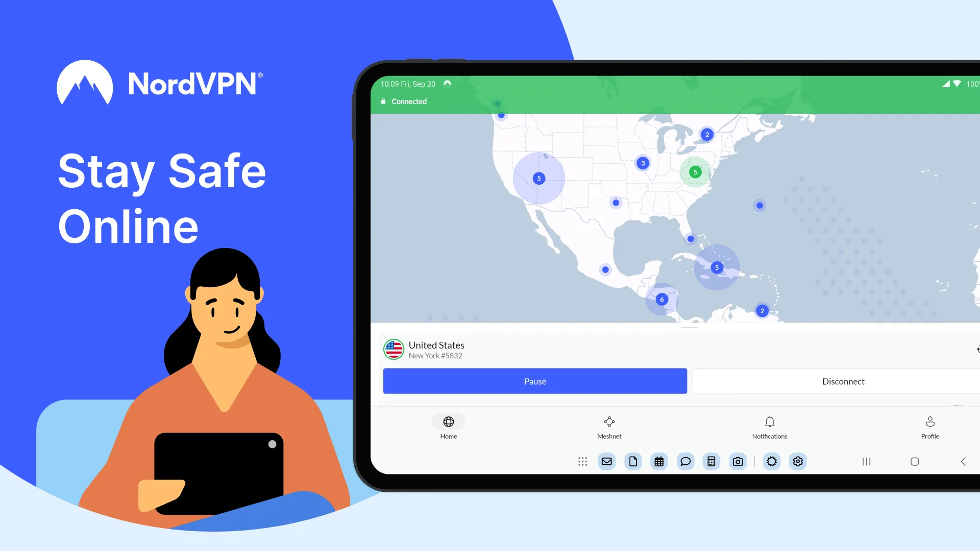The image size is (980, 551).
Task: Select the Meshnet tab in bottom navigation
Action: (x=609, y=427)
